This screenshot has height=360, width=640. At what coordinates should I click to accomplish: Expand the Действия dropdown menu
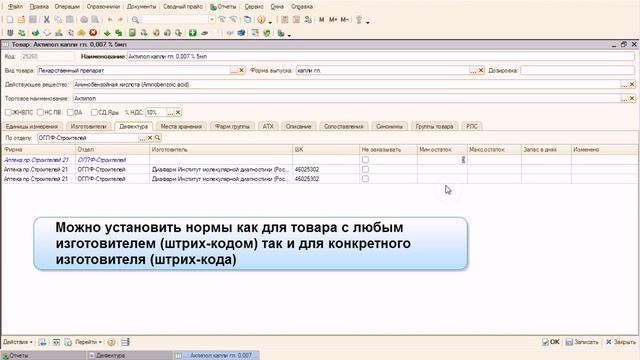18,342
